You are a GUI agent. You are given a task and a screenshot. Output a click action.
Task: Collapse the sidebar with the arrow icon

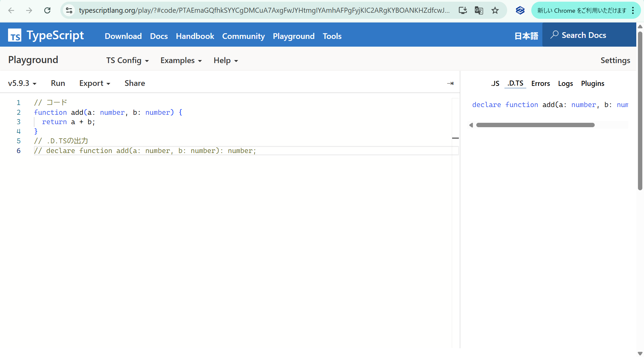tap(450, 83)
